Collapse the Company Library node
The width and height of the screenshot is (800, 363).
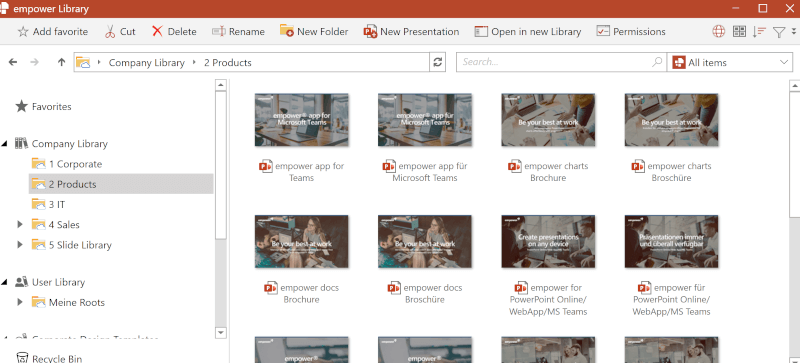coord(5,144)
